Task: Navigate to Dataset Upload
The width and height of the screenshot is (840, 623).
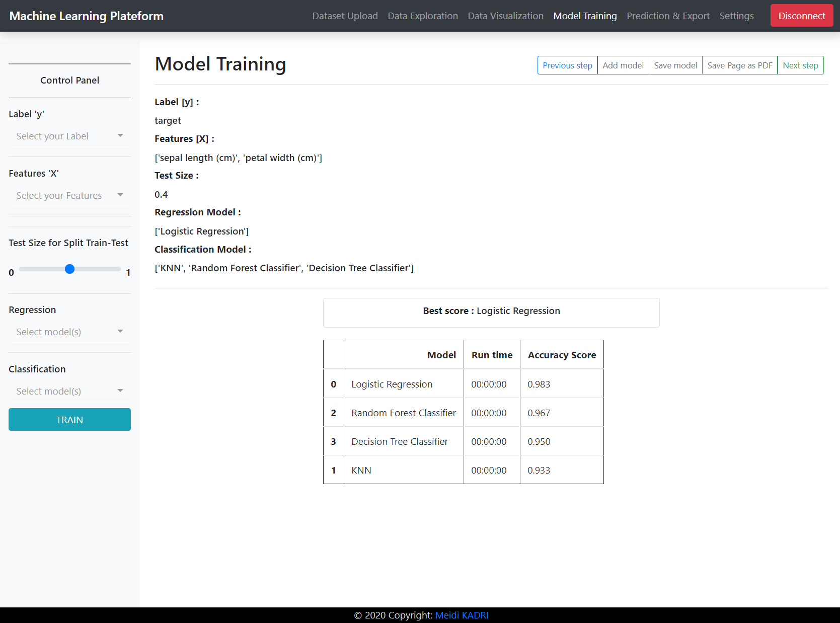Action: (345, 16)
